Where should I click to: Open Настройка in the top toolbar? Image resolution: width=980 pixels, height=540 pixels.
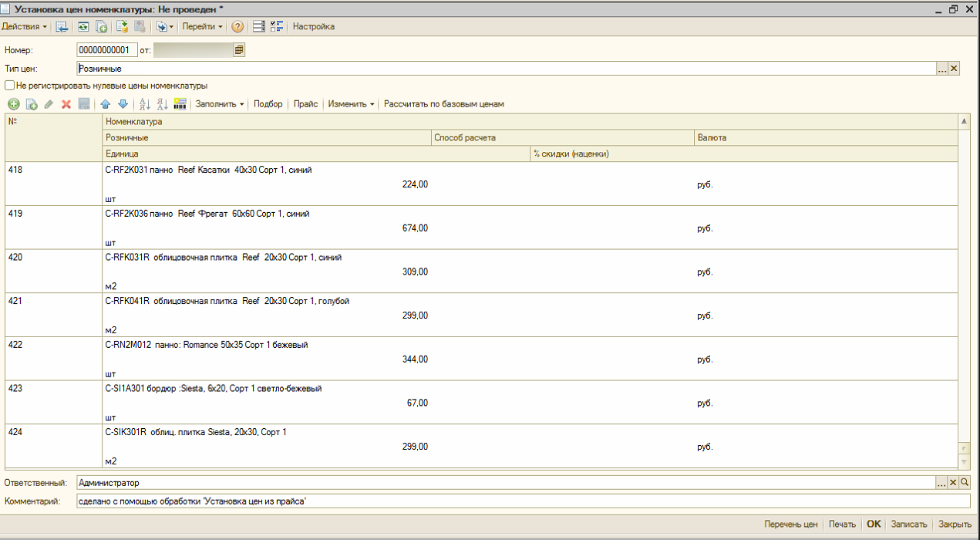click(x=314, y=27)
